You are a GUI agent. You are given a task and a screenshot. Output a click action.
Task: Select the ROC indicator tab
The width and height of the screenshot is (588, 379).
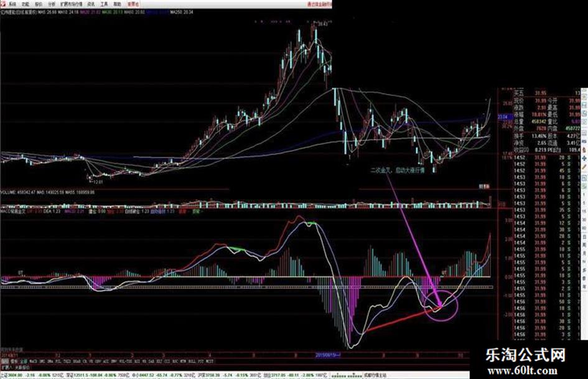[174, 361]
